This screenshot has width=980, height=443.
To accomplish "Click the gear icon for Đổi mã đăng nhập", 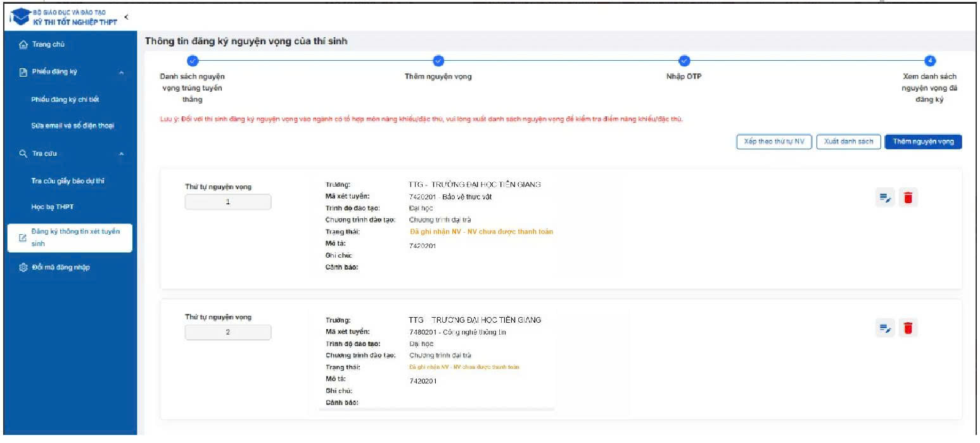I will [23, 267].
